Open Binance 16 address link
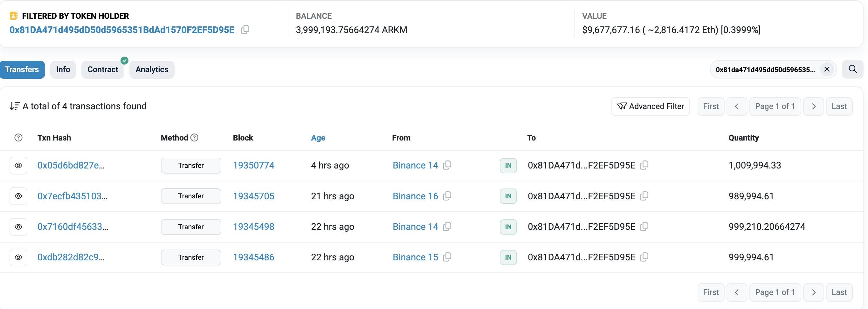This screenshot has width=868, height=309. pos(415,196)
